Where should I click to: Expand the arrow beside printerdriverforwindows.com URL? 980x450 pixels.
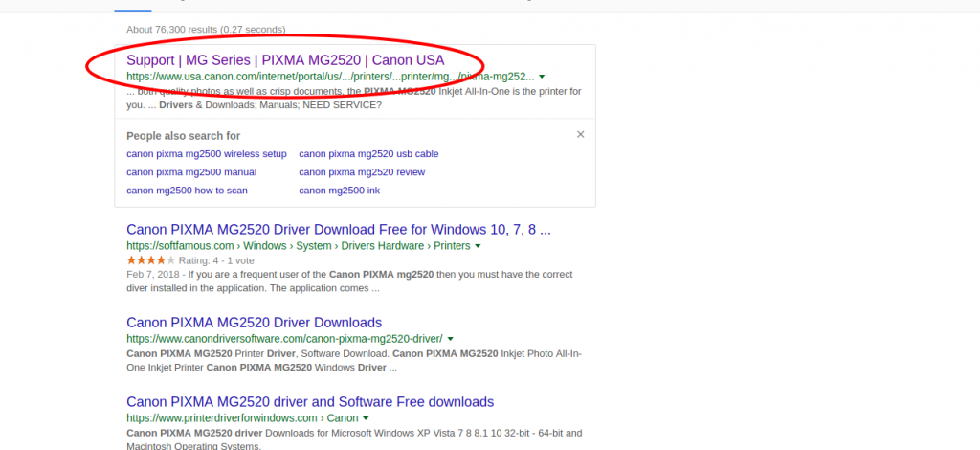coord(367,418)
